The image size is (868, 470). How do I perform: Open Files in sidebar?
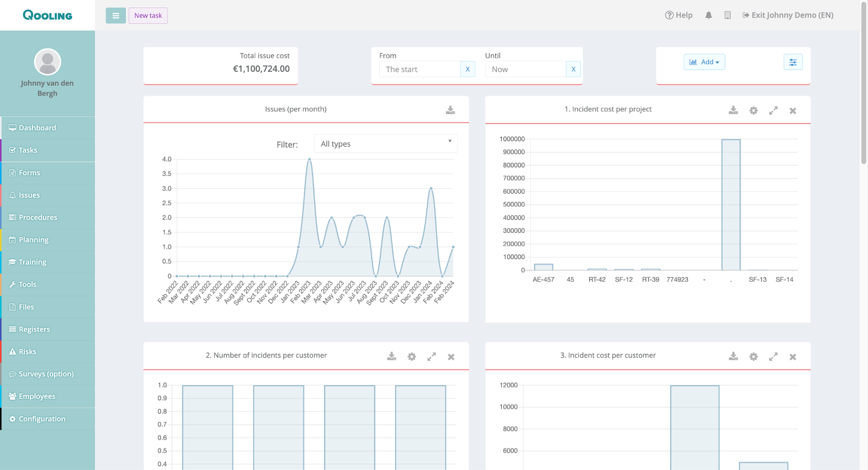48,307
